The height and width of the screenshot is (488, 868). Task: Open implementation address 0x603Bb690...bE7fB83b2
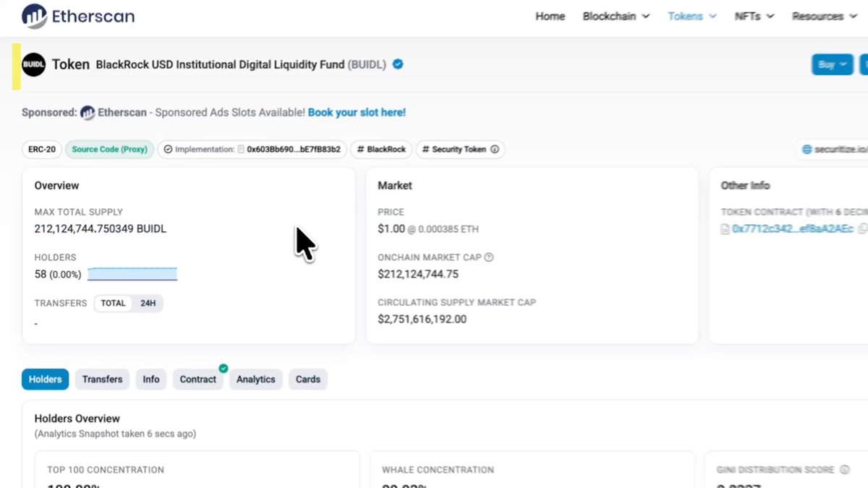click(294, 150)
